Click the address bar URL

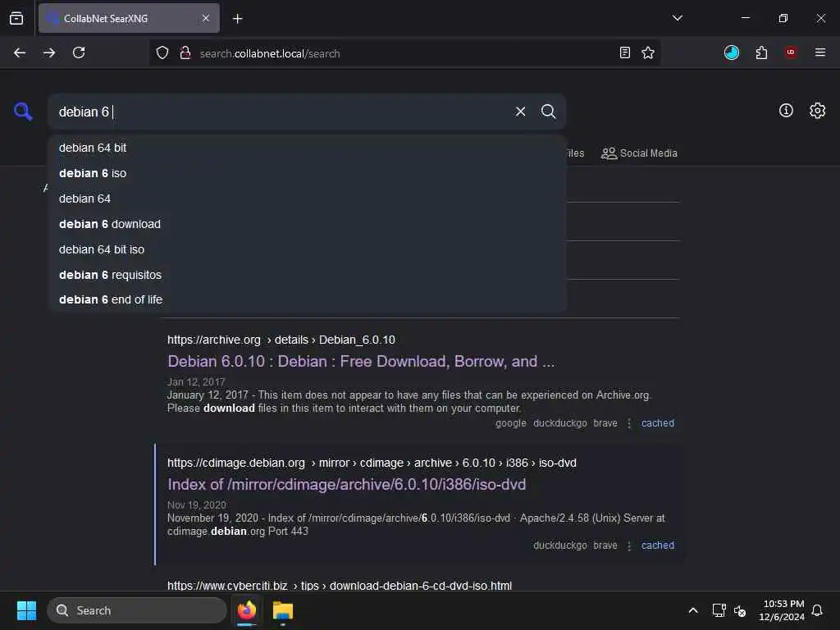[269, 53]
